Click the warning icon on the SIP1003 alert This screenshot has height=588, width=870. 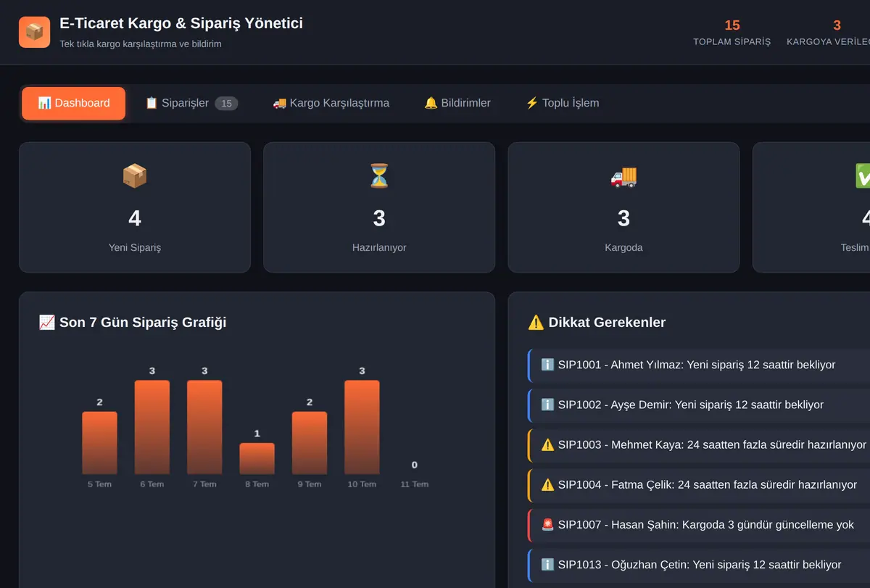coord(547,444)
